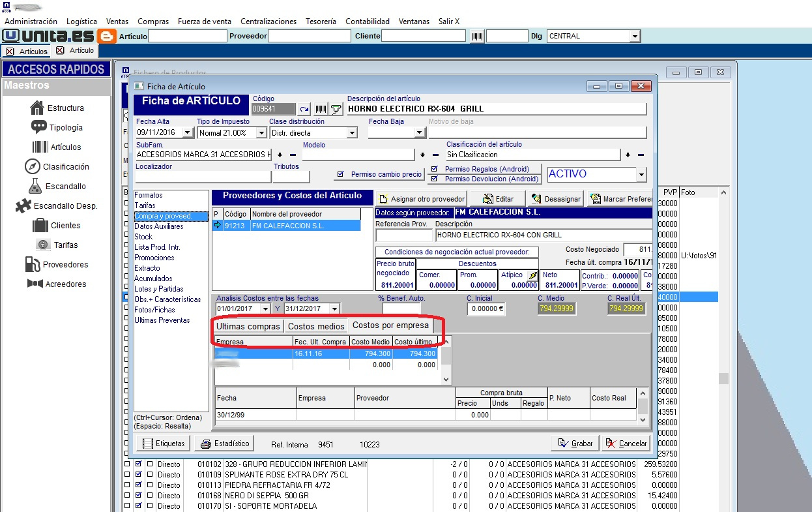
Task: Open Tipología from the Maestros sidebar
Action: (x=39, y=127)
